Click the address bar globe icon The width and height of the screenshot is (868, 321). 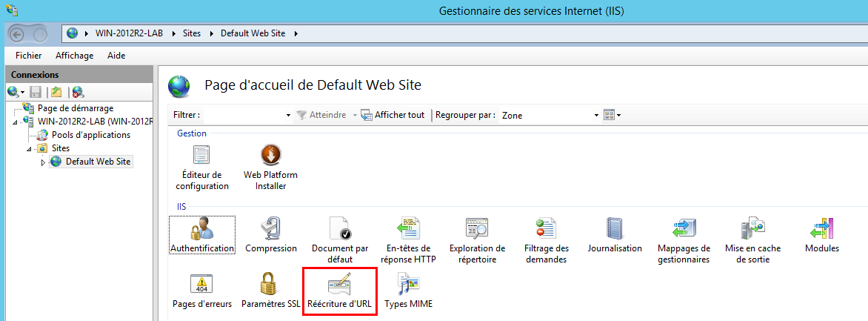(72, 33)
